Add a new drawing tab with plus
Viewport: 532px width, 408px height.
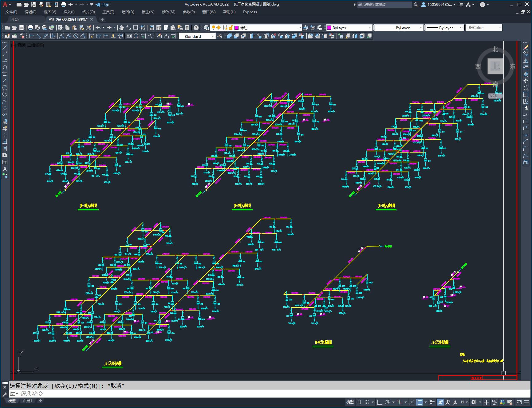pyautogui.click(x=102, y=19)
